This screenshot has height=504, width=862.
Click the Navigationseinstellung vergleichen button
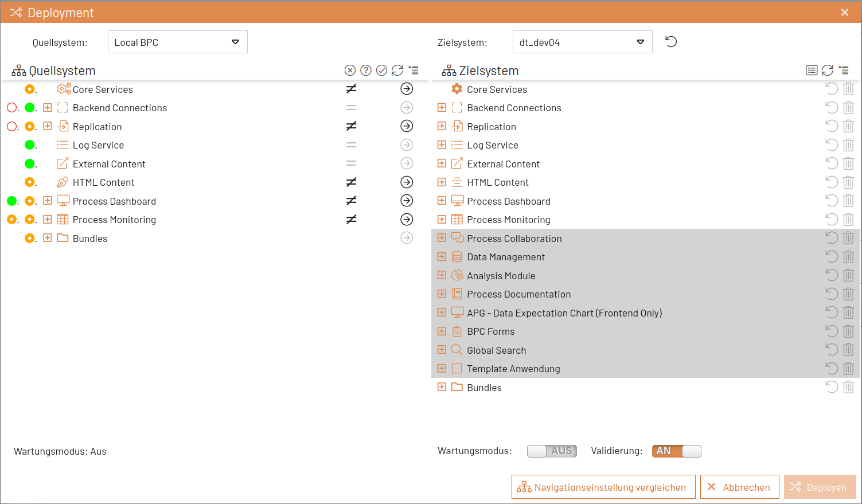pos(603,487)
